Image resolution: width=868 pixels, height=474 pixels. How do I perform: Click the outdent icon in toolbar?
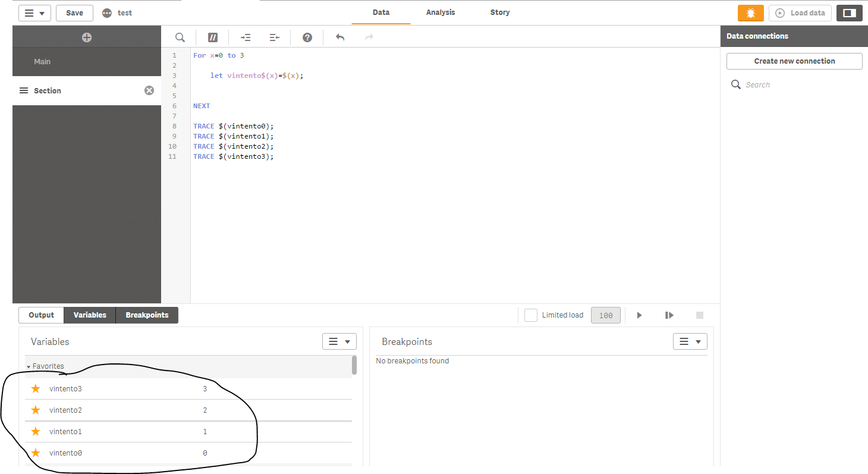pos(274,37)
